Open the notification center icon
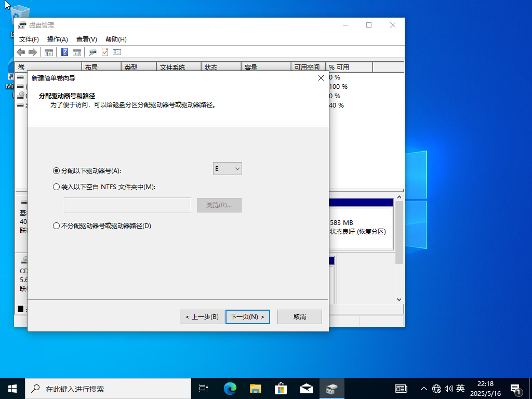The height and width of the screenshot is (399, 532). pos(516,389)
